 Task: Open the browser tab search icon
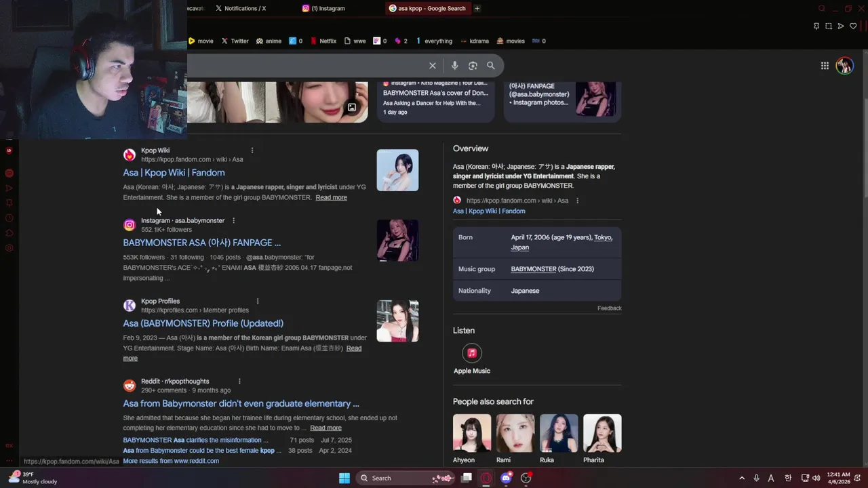822,8
